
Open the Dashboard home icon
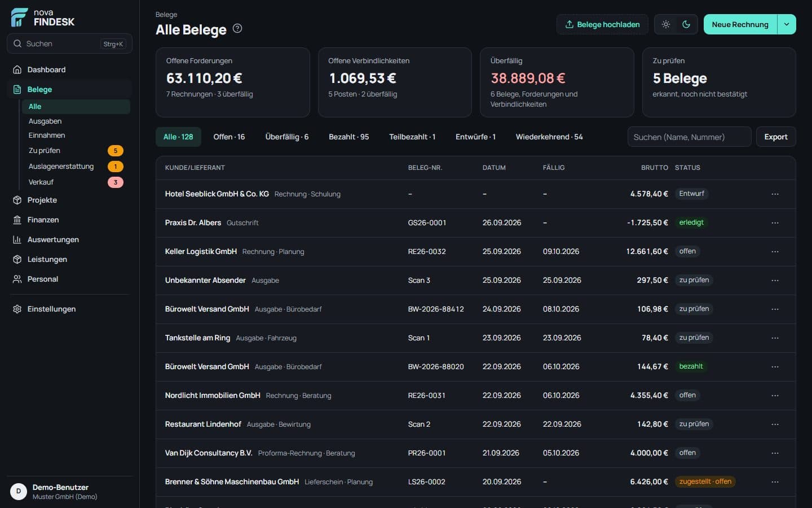(17, 69)
